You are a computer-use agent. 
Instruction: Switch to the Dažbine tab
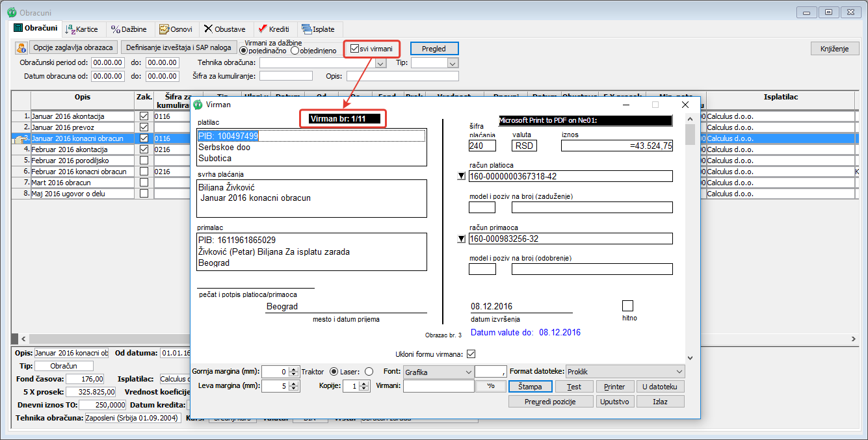[x=129, y=29]
